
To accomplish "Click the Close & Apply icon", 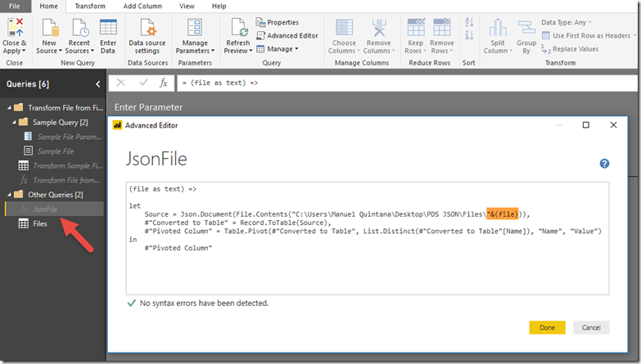I will [x=15, y=27].
